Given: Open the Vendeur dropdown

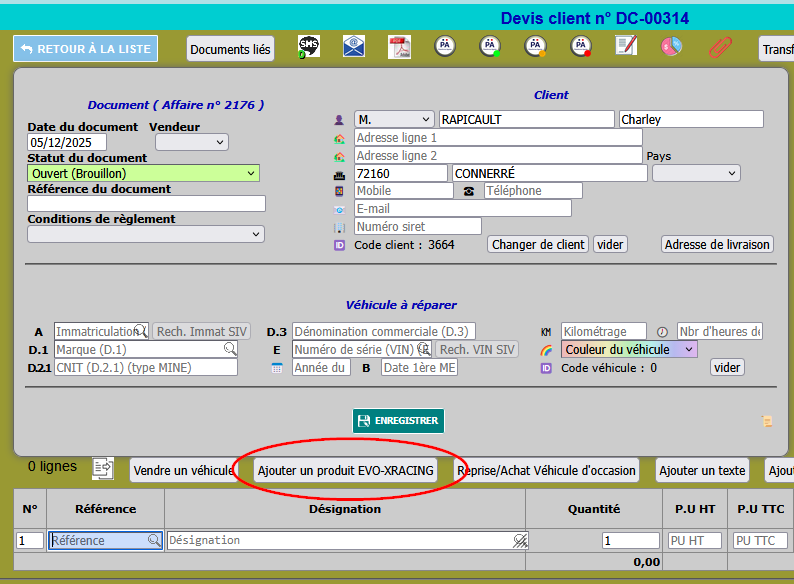Looking at the screenshot, I should coord(192,142).
